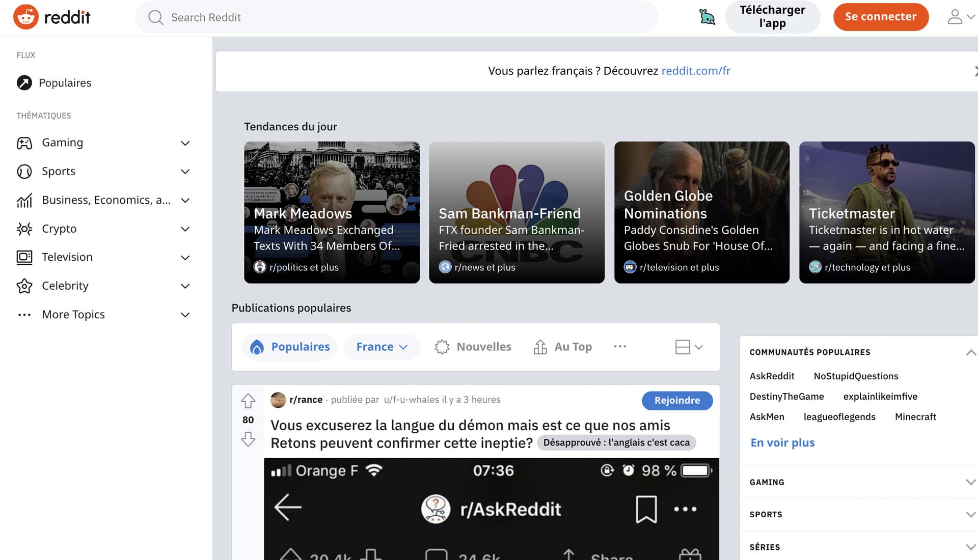Click the Nouvelles badge icon
Viewport: 978px width, 560px height.
442,347
